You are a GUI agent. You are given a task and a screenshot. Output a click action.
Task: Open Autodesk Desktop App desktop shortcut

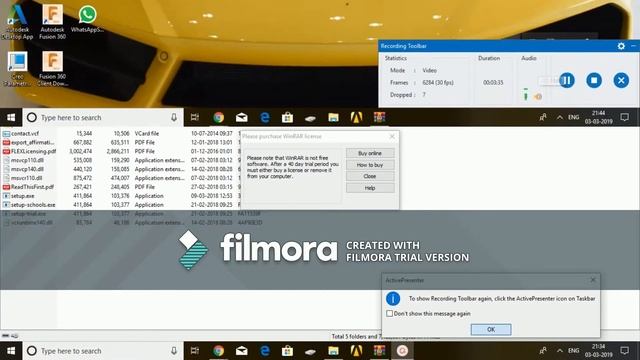pos(18,22)
